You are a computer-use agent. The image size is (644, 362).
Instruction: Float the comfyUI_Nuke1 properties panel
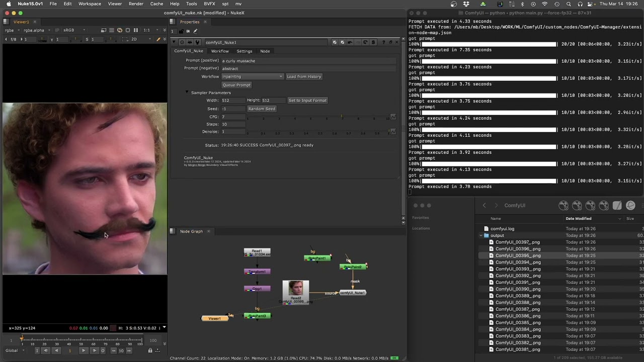point(390,42)
